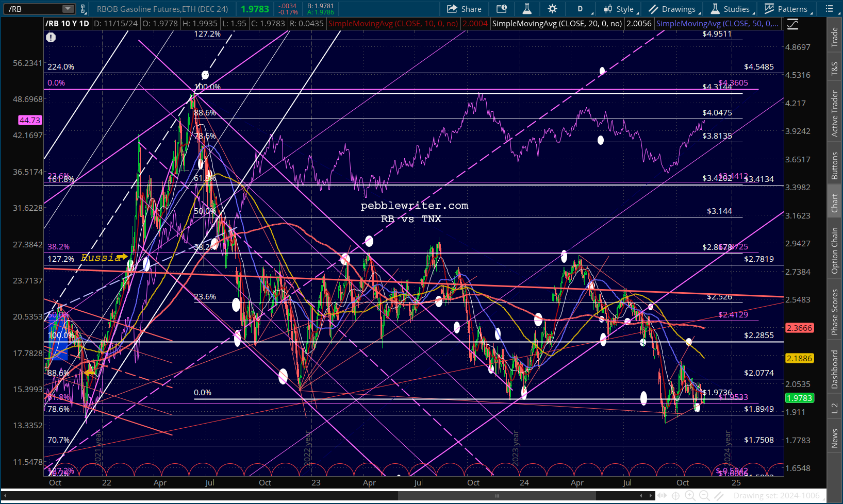
Task: Click the yellow 2.1886 price bubble
Action: coord(799,358)
